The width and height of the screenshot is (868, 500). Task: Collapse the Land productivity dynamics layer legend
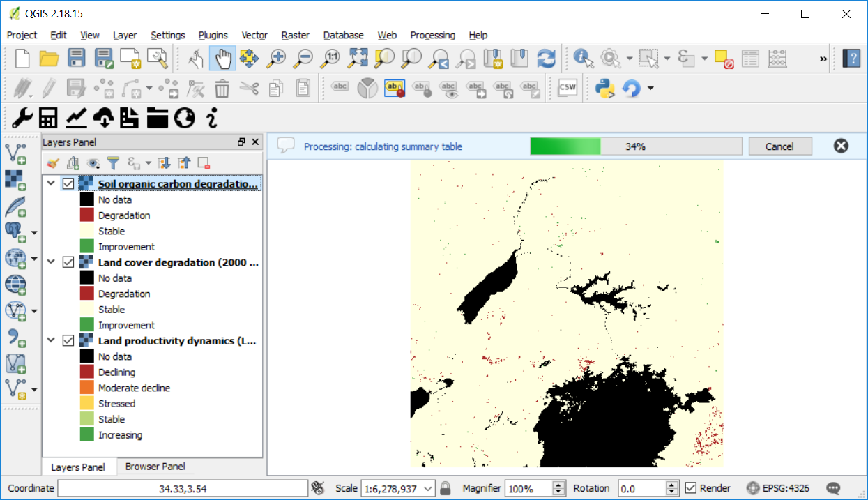pyautogui.click(x=50, y=340)
